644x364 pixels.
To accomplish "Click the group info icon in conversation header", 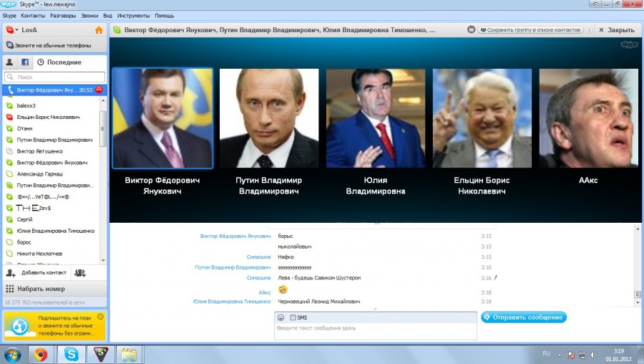I will tap(472, 30).
